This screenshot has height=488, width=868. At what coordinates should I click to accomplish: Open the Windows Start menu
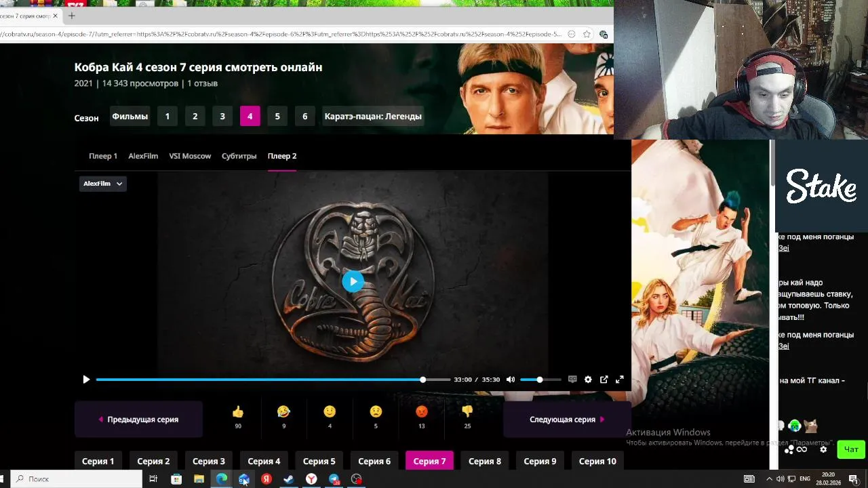(3, 479)
